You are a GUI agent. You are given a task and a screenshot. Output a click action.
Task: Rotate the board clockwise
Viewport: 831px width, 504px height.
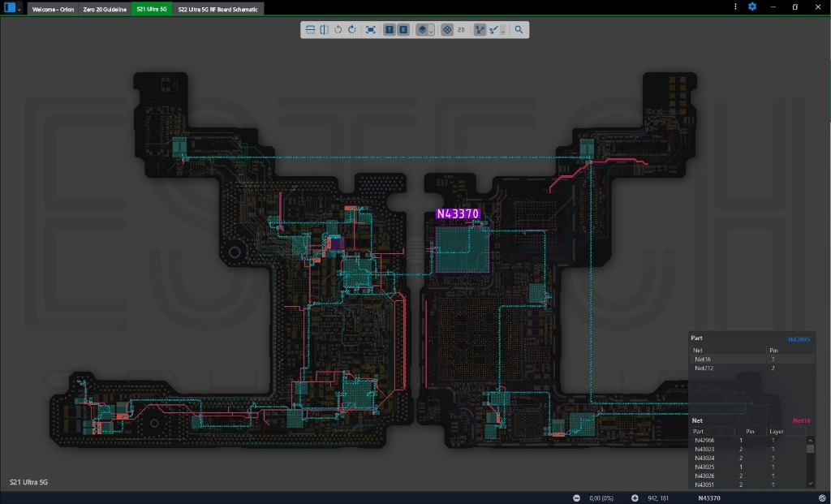352,30
